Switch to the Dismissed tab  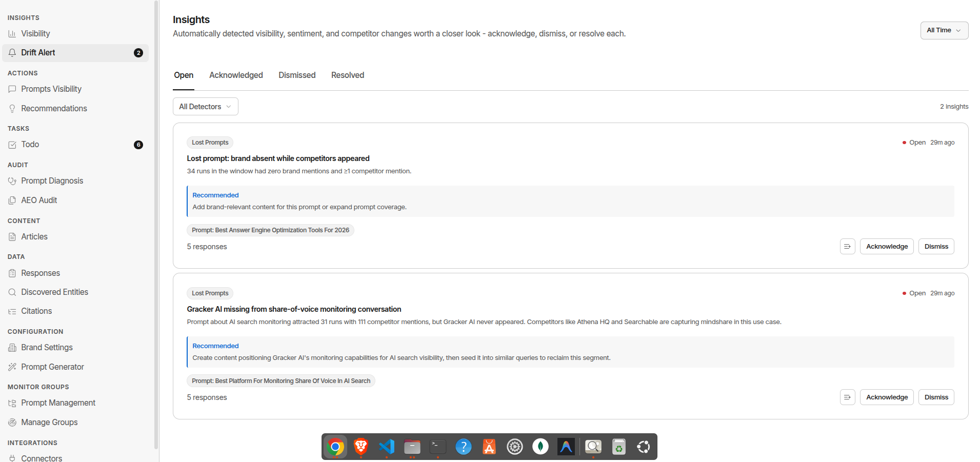(x=297, y=75)
